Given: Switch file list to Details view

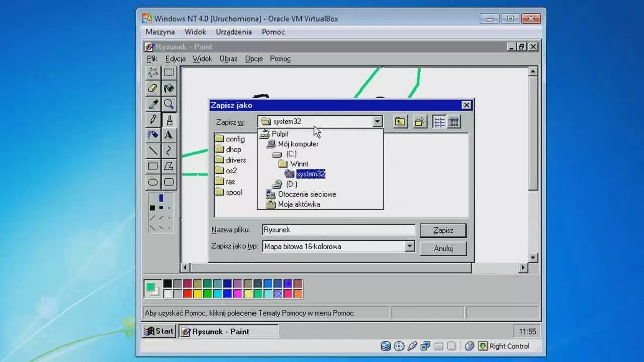Looking at the screenshot, I should pyautogui.click(x=454, y=122).
